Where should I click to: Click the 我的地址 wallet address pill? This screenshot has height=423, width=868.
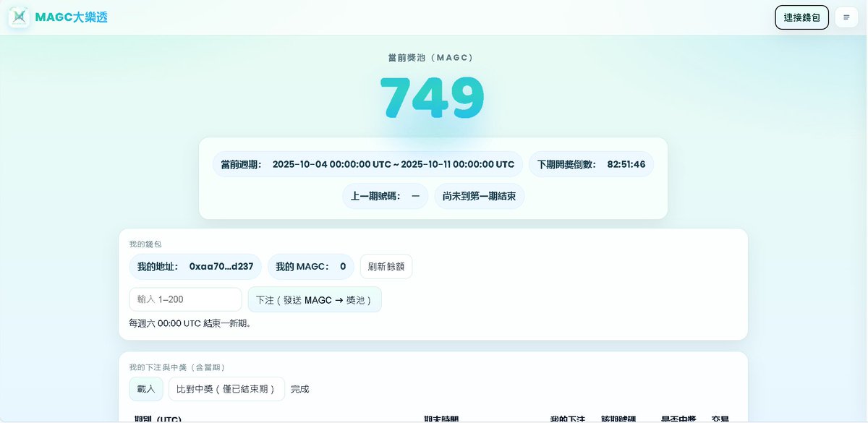pyautogui.click(x=195, y=267)
